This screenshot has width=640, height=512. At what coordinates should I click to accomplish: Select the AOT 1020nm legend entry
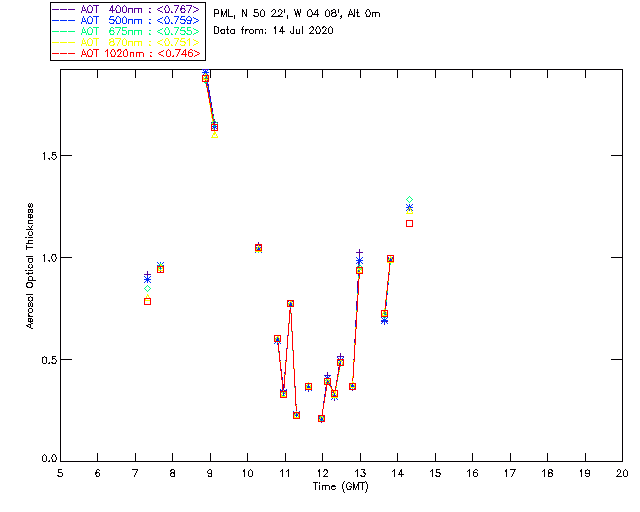127,53
